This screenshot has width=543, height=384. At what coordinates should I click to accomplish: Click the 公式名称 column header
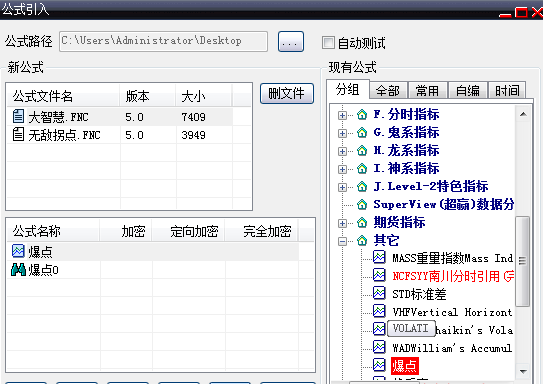[x=53, y=231]
